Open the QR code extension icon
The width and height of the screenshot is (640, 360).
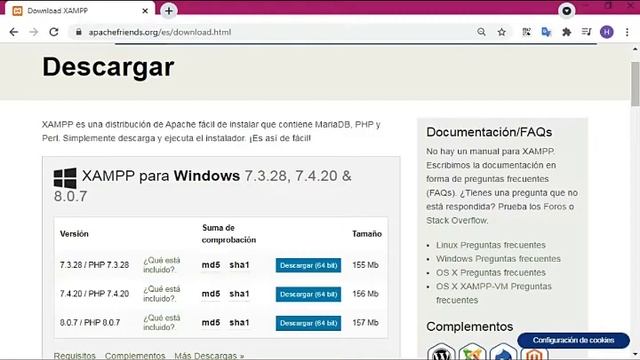(527, 32)
